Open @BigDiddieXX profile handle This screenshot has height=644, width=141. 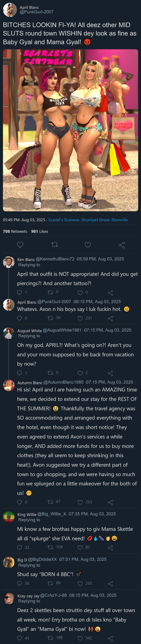click(x=42, y=559)
